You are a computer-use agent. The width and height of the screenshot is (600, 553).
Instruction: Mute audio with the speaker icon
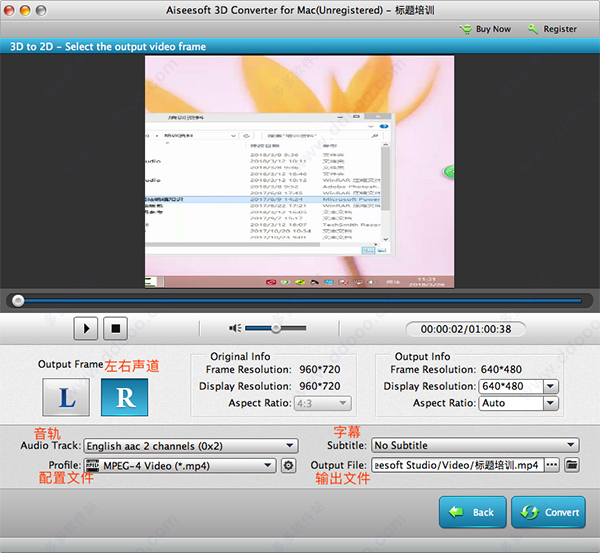(x=235, y=328)
